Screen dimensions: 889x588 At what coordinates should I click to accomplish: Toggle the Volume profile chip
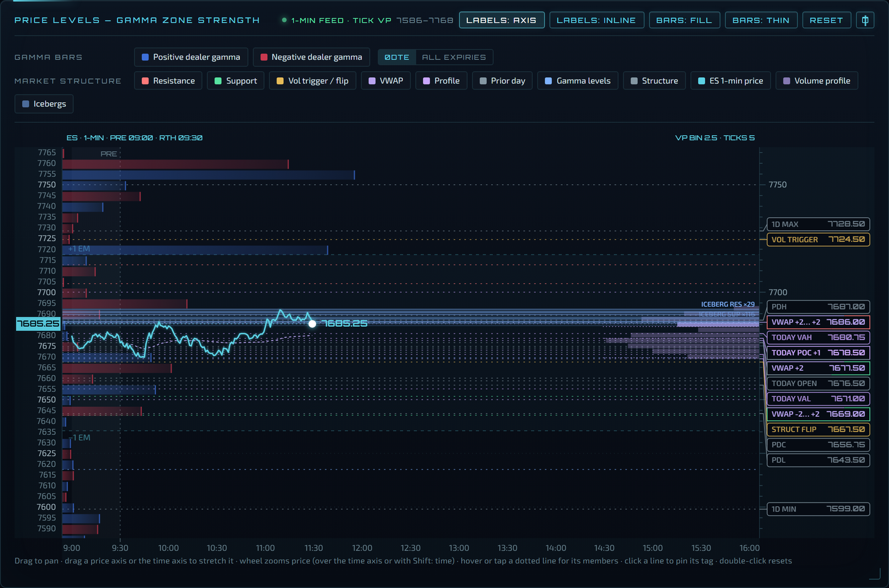817,81
